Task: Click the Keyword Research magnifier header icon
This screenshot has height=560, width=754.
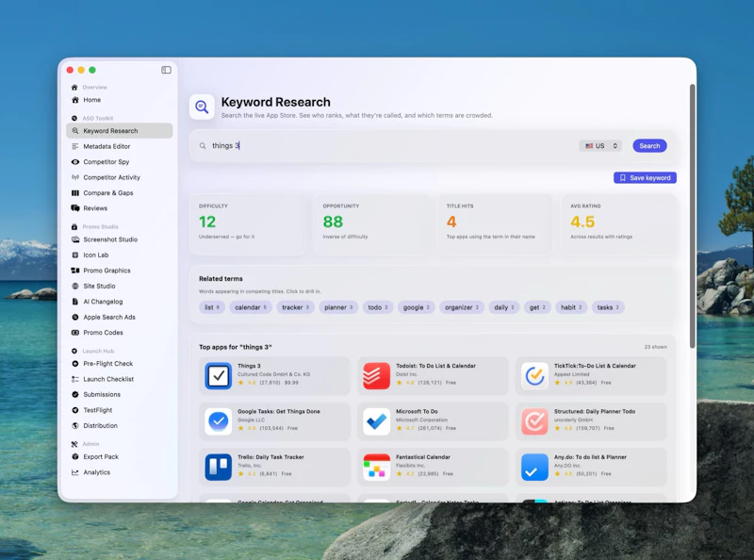Action: click(202, 107)
